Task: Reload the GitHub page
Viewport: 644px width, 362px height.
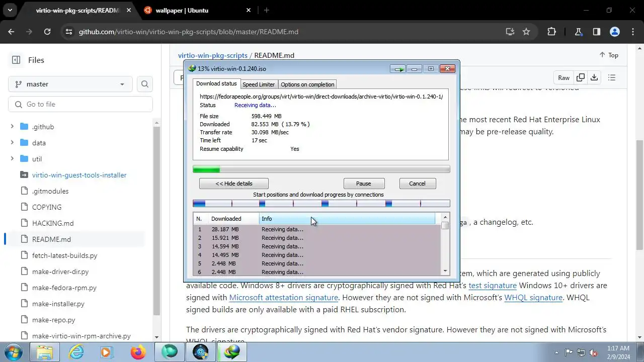Action: click(x=47, y=32)
